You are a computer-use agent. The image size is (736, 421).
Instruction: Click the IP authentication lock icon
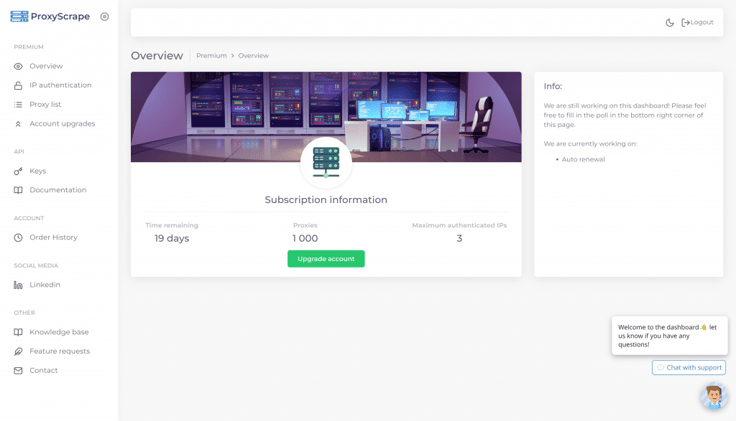click(x=18, y=85)
